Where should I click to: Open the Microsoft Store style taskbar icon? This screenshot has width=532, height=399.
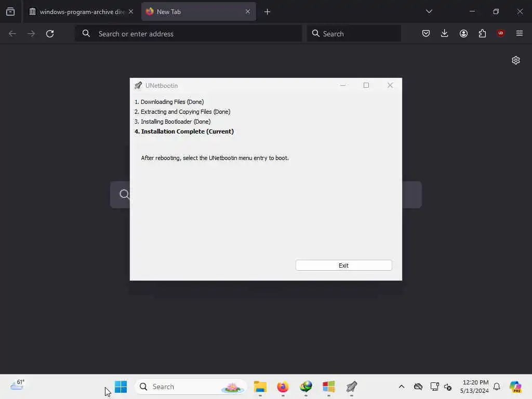coord(329,387)
